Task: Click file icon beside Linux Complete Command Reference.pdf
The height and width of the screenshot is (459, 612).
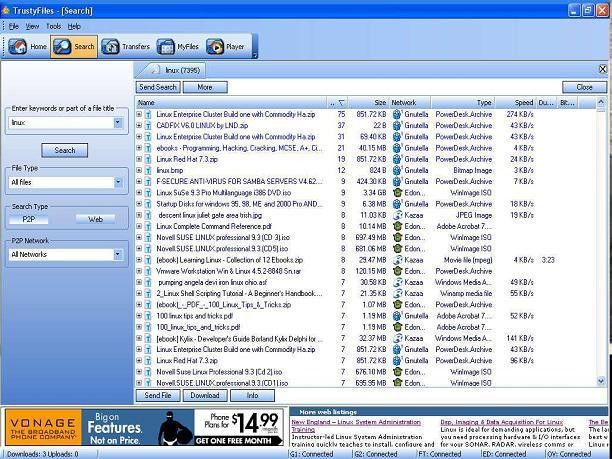Action: 148,226
